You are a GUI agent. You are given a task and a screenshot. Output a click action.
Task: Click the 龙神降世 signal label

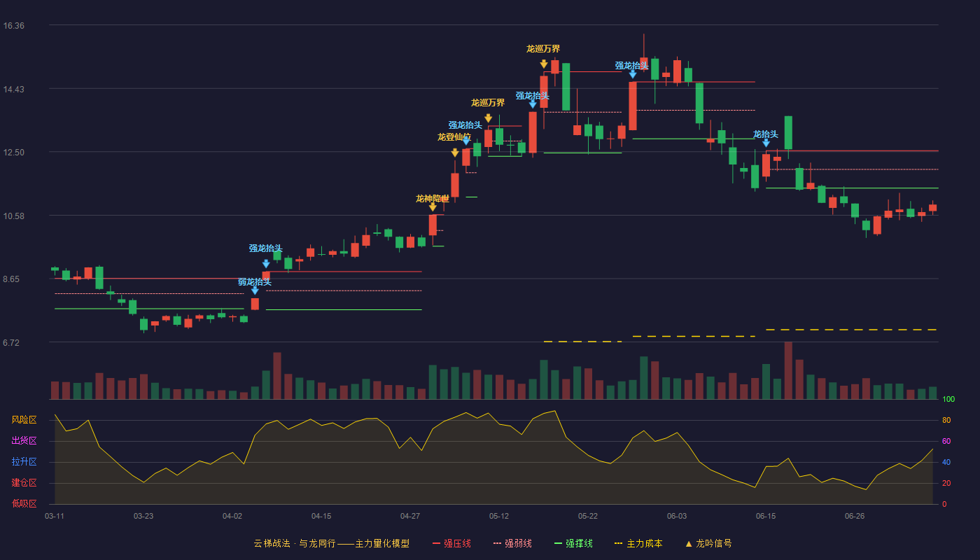(433, 199)
